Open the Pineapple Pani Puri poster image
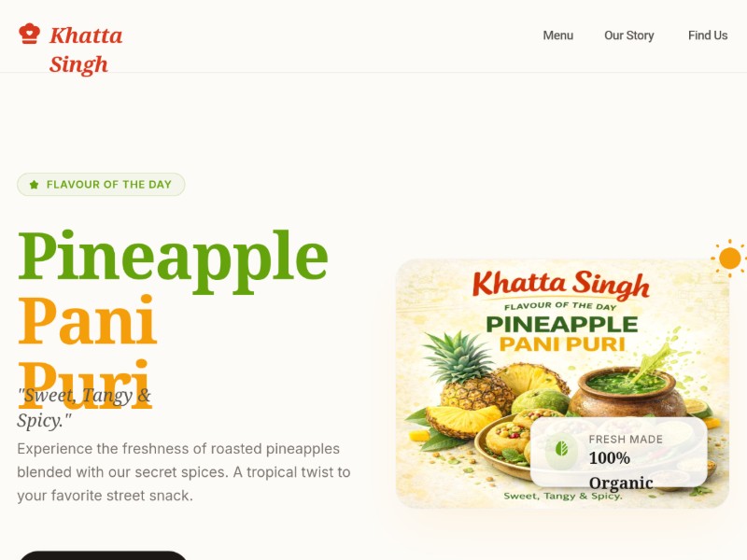The height and width of the screenshot is (560, 747). (562, 384)
